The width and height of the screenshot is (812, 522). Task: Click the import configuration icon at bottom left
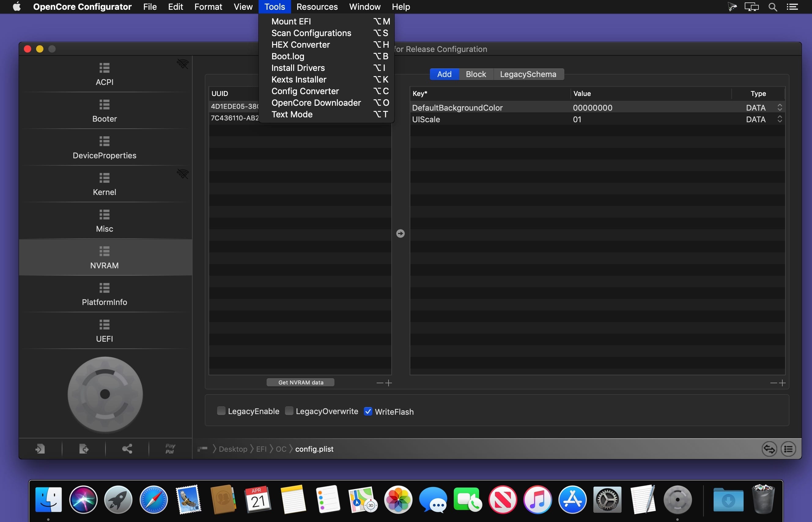(x=40, y=449)
